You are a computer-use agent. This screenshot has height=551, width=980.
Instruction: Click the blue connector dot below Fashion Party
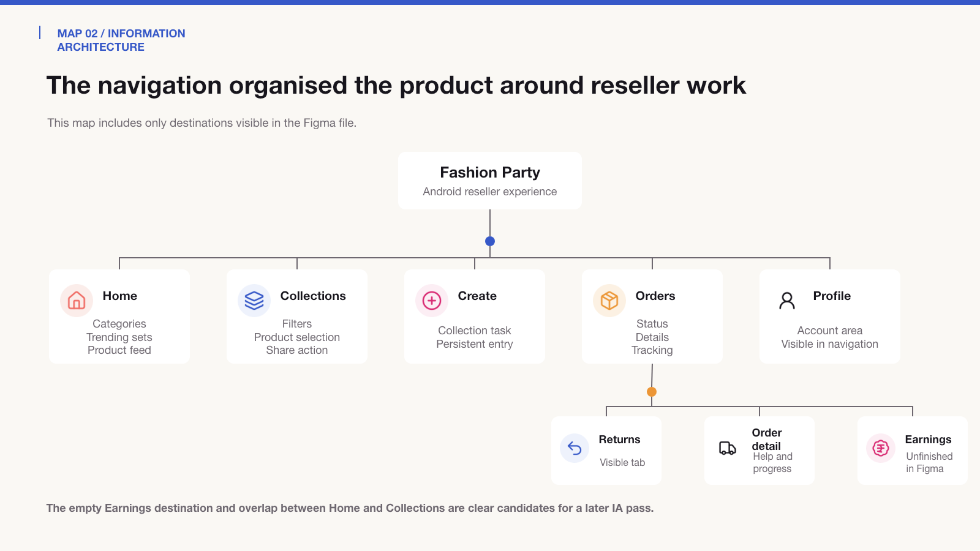pyautogui.click(x=490, y=241)
